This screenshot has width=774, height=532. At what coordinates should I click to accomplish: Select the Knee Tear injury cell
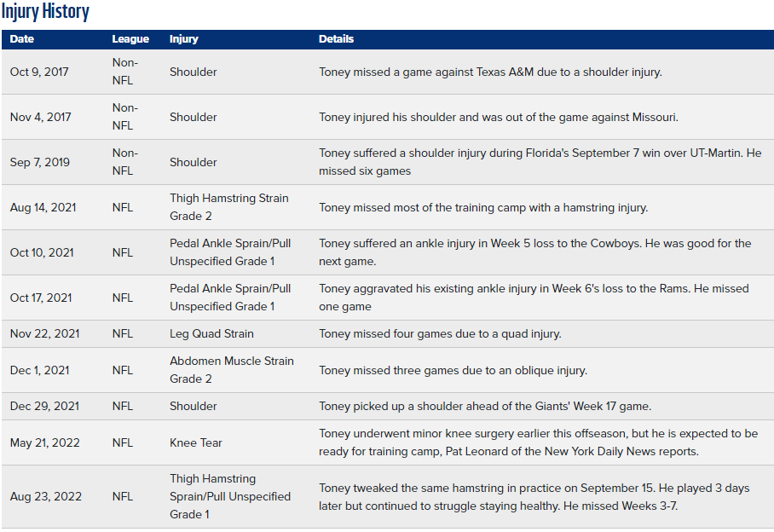point(196,443)
